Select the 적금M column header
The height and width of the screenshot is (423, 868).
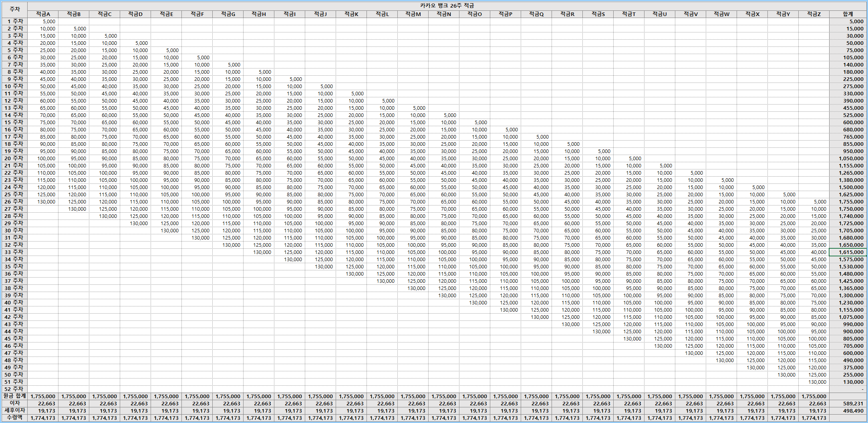pyautogui.click(x=413, y=14)
